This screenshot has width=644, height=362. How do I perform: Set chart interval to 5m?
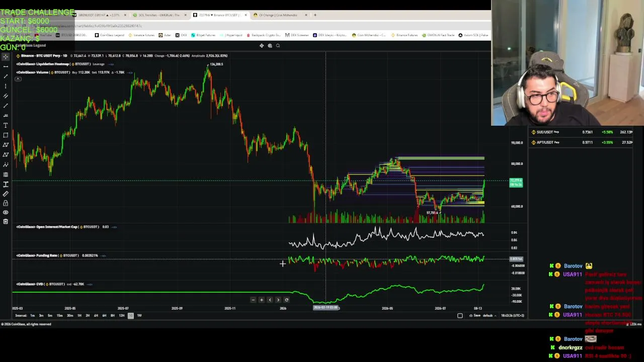click(x=50, y=316)
